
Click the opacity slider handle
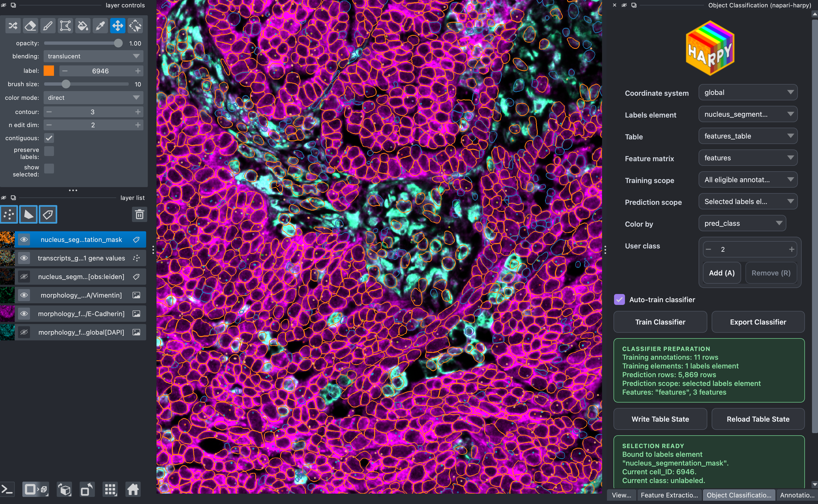pyautogui.click(x=118, y=43)
